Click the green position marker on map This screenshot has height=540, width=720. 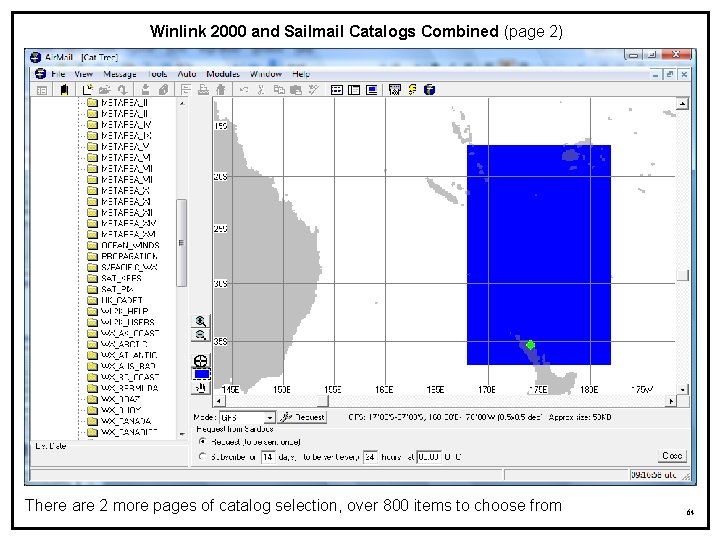(x=530, y=345)
